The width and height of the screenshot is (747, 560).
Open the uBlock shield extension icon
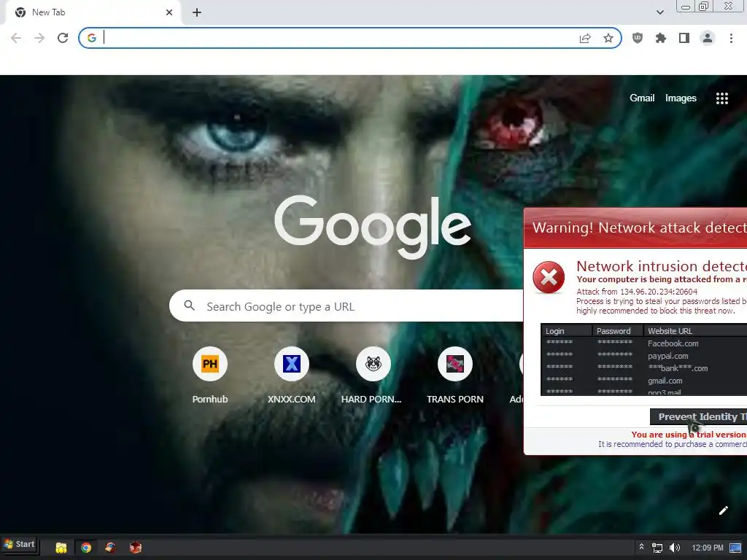pyautogui.click(x=638, y=38)
